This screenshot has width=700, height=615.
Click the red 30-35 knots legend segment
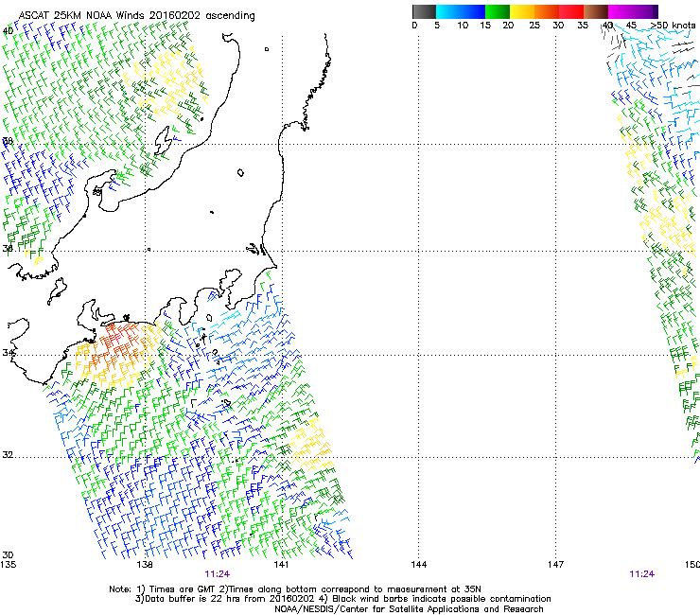571,11
